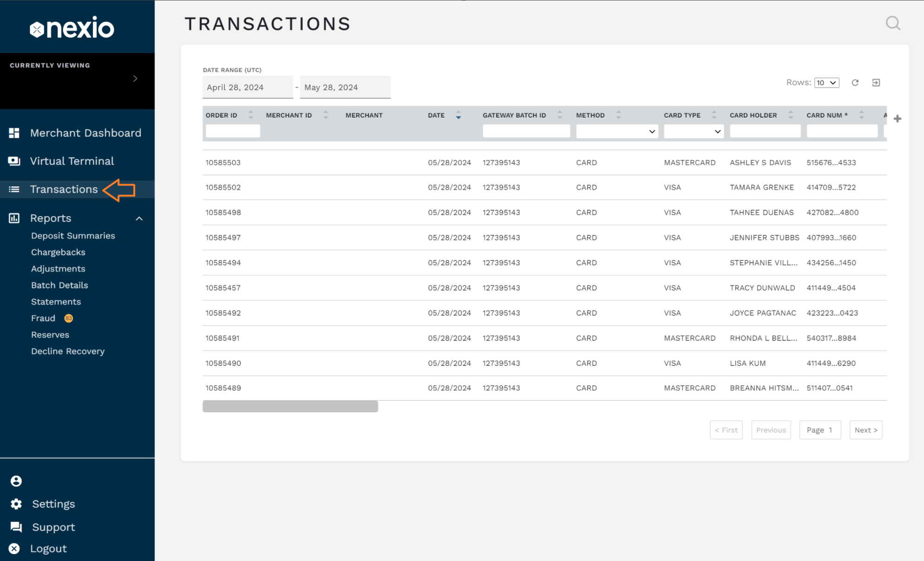Toggle sort on Card Holder column
Image resolution: width=924 pixels, height=561 pixels.
pyautogui.click(x=790, y=115)
